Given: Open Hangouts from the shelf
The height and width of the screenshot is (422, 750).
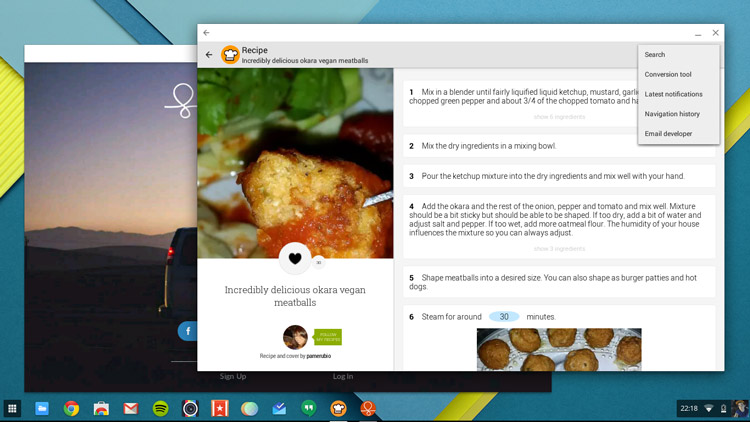Looking at the screenshot, I should [x=309, y=408].
